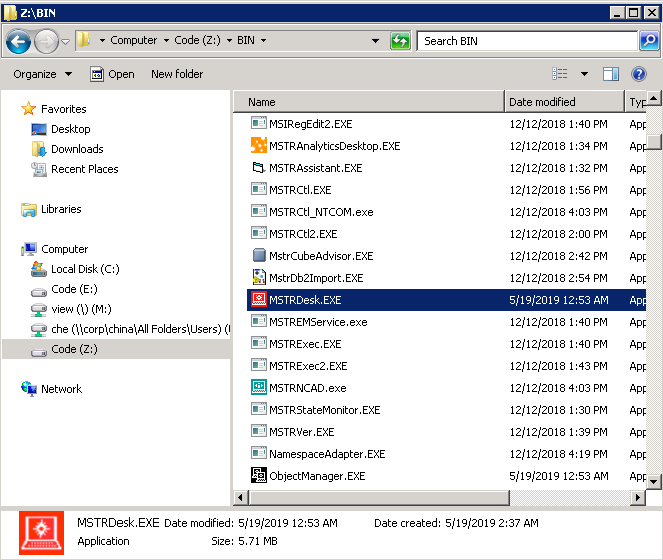Open the view options dropdown arrow
663x560 pixels.
[584, 74]
